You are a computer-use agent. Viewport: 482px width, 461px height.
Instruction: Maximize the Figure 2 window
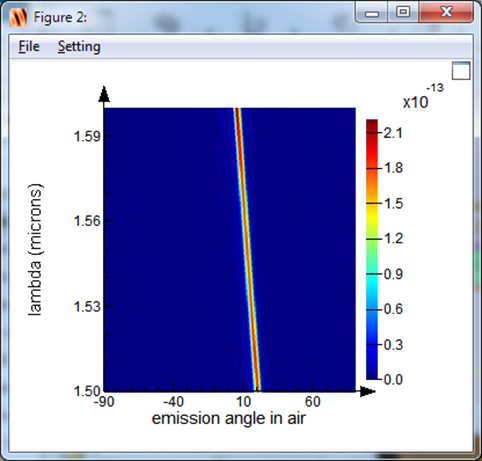coord(403,13)
